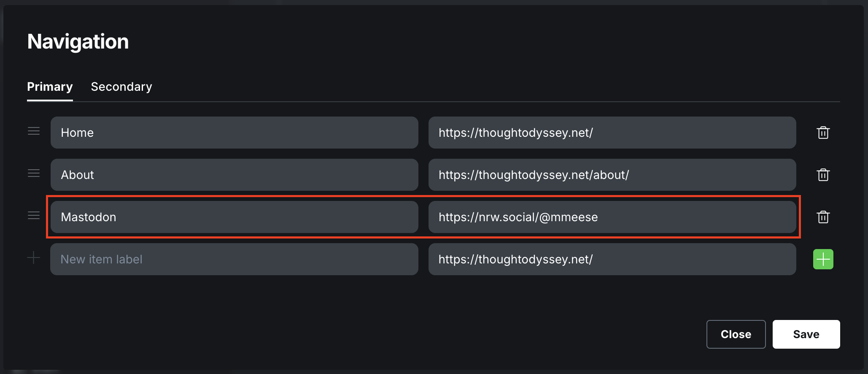This screenshot has height=374, width=868.
Task: Click the new item URL field
Action: [612, 259]
